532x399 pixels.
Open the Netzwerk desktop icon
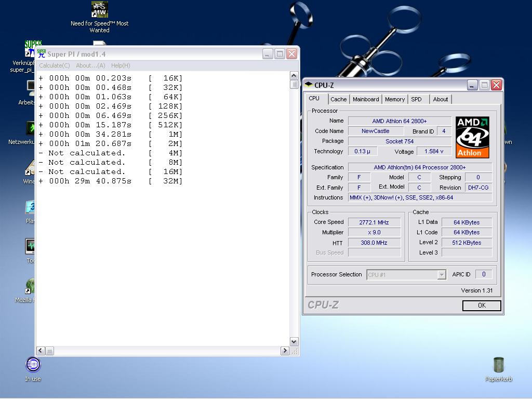click(30, 128)
